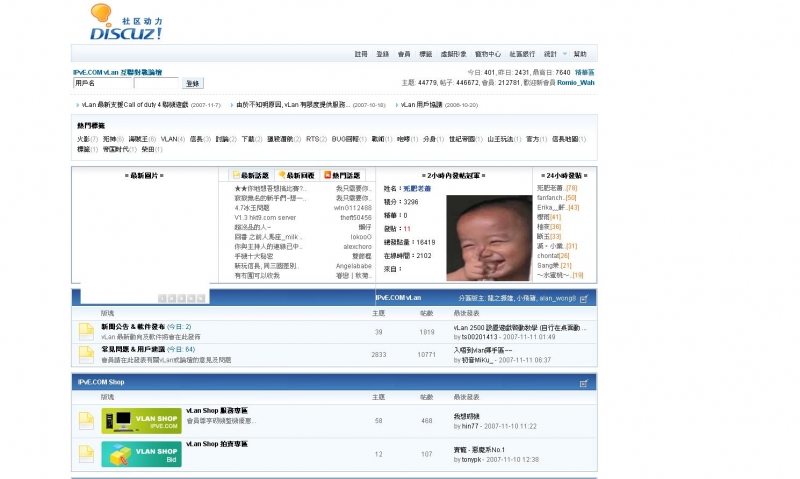Open the 幫助 help menu item

(x=580, y=53)
